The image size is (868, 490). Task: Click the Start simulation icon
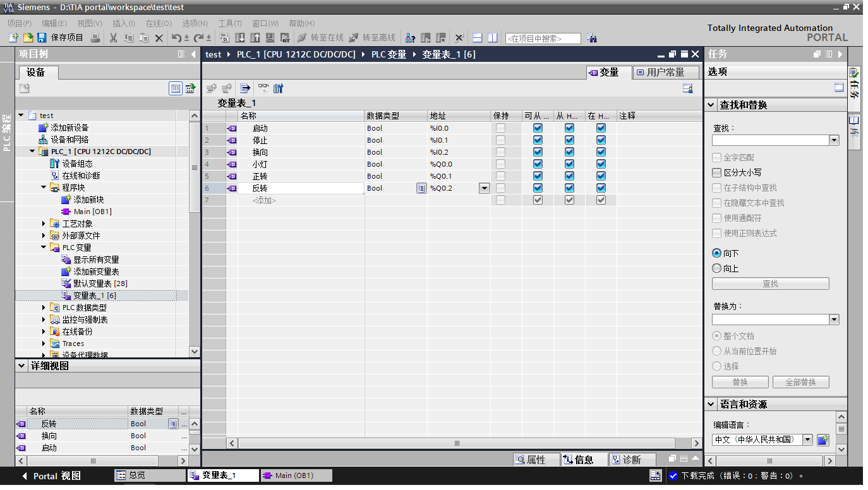click(270, 38)
